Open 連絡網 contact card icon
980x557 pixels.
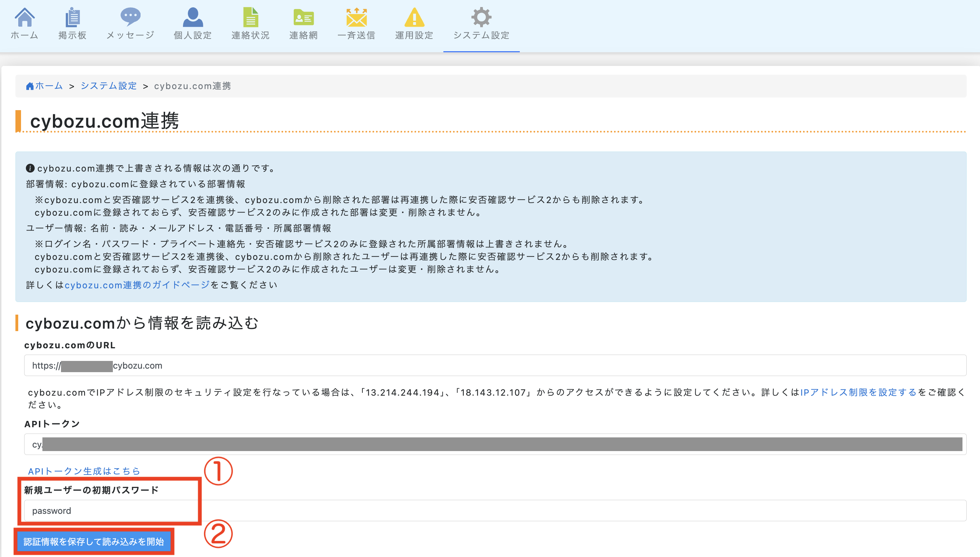(x=304, y=17)
